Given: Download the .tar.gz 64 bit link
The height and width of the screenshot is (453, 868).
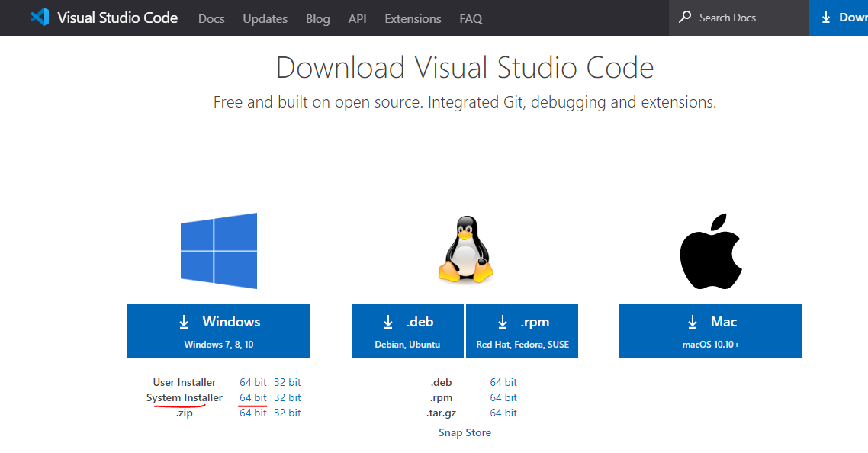Looking at the screenshot, I should tap(503, 413).
